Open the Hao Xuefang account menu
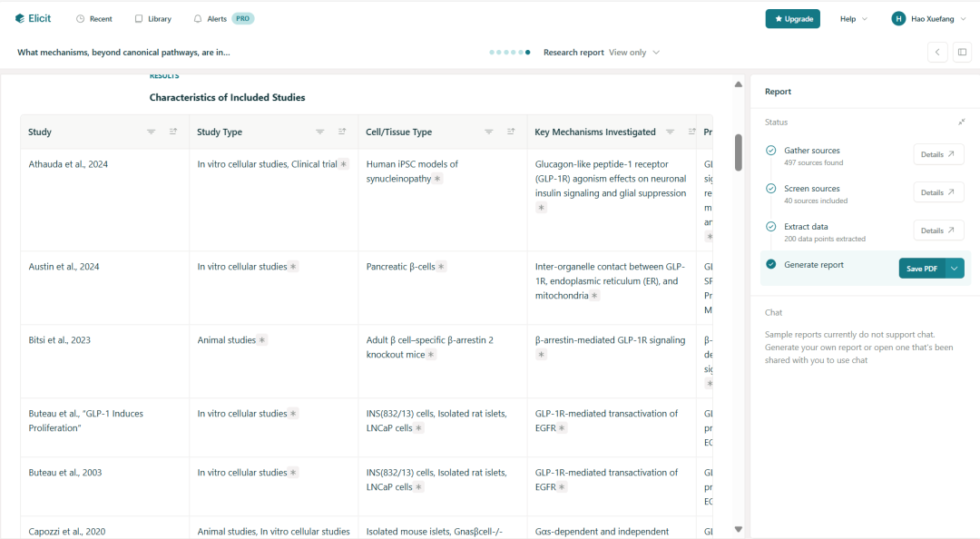The height and width of the screenshot is (539, 980). pos(930,19)
